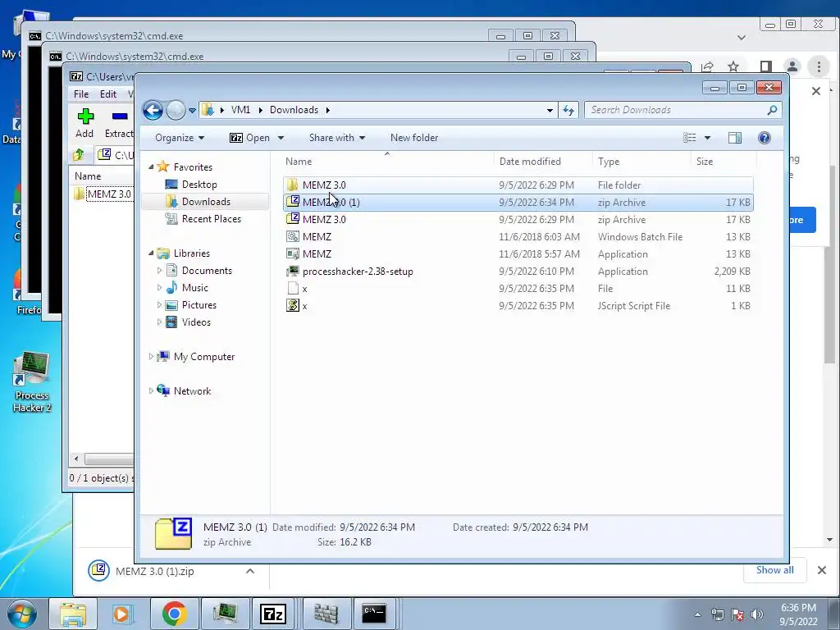840x630 pixels.
Task: Open the view options dropdown arrow
Action: pos(707,138)
